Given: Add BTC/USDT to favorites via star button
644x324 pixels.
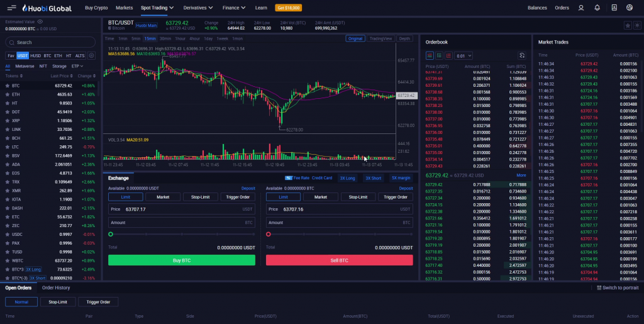Looking at the screenshot, I should point(628,25).
